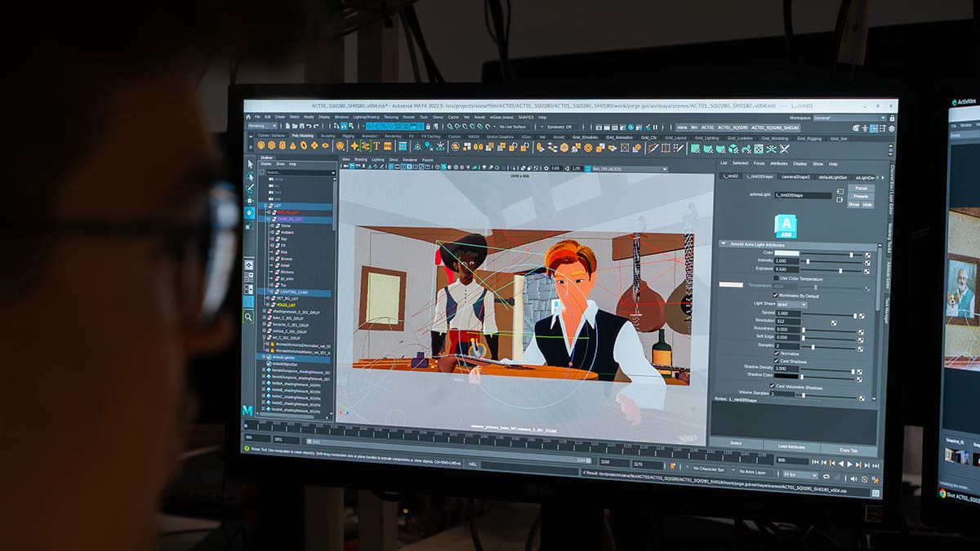Create a polygon cone from shelf

293,145
